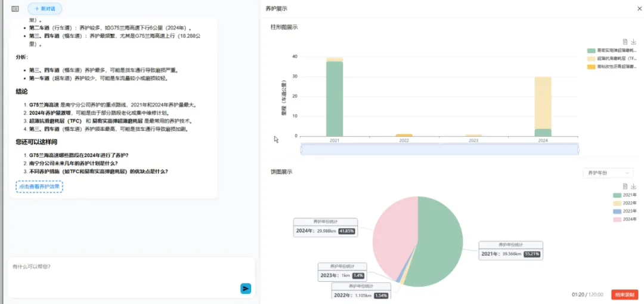Toggle the orange 高粘改性沥青 legend series

point(612,66)
